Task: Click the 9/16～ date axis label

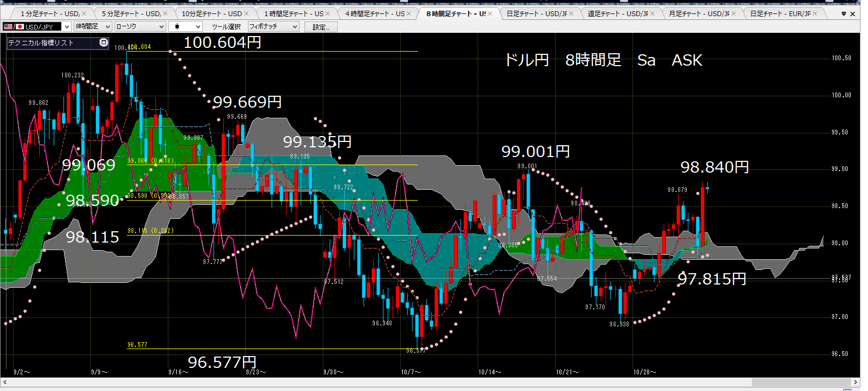Action: pos(179,372)
